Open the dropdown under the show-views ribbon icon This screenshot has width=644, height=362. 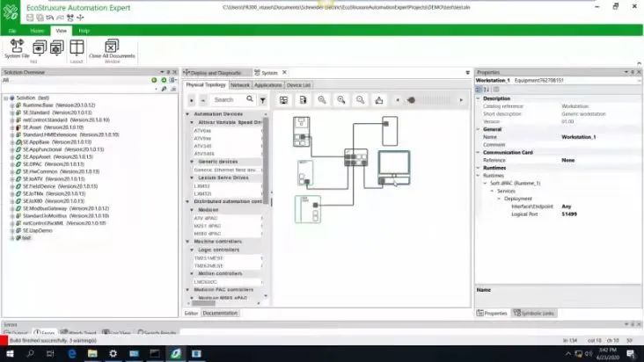coord(40,55)
